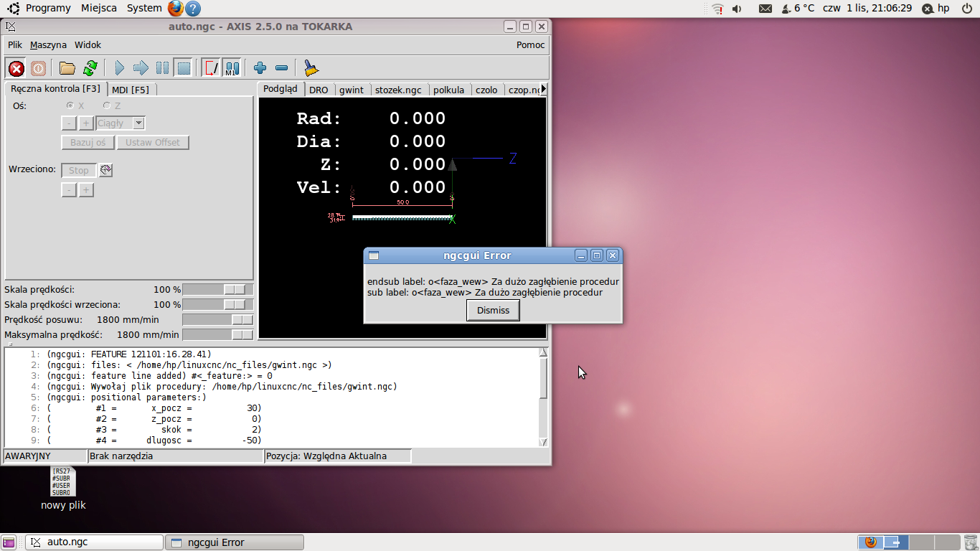Image resolution: width=980 pixels, height=551 pixels.
Task: Open the Miejsca menu in top panel
Action: pyautogui.click(x=99, y=9)
